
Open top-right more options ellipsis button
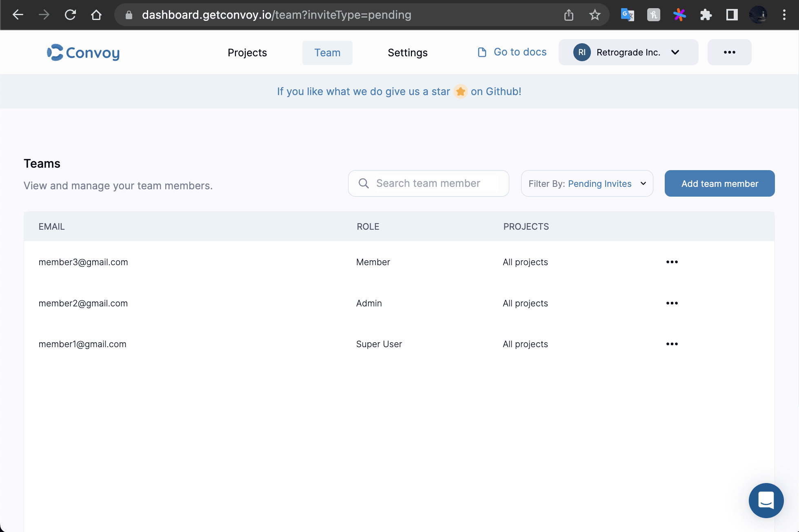(729, 52)
